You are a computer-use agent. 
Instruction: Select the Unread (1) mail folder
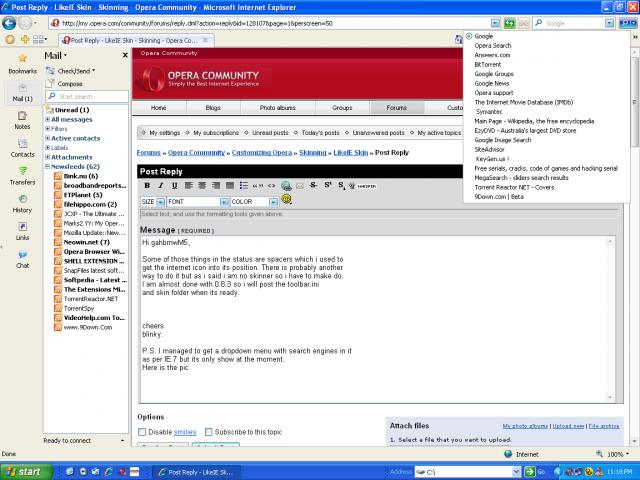pyautogui.click(x=67, y=110)
